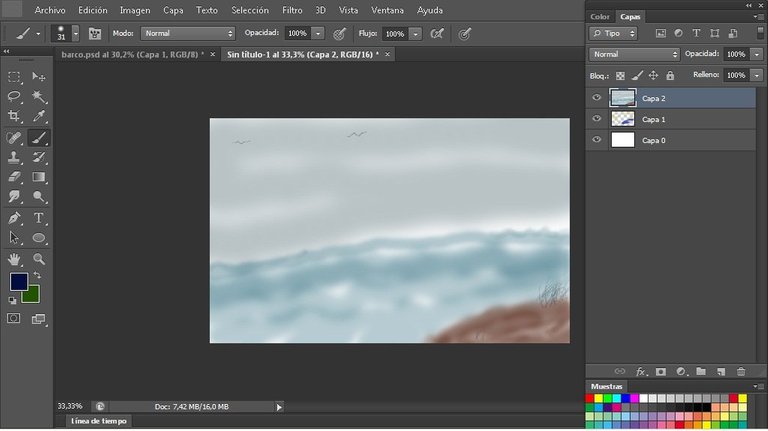Screen dimensions: 768x431
Task: Click the dark blue foreground color swatch
Action: click(x=19, y=282)
